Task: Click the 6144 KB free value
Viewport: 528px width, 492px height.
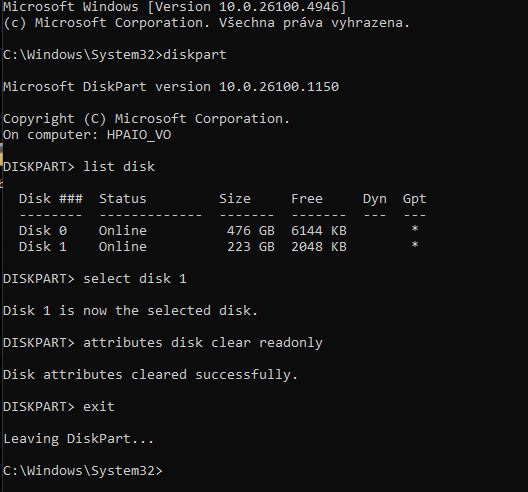Action: click(x=319, y=231)
